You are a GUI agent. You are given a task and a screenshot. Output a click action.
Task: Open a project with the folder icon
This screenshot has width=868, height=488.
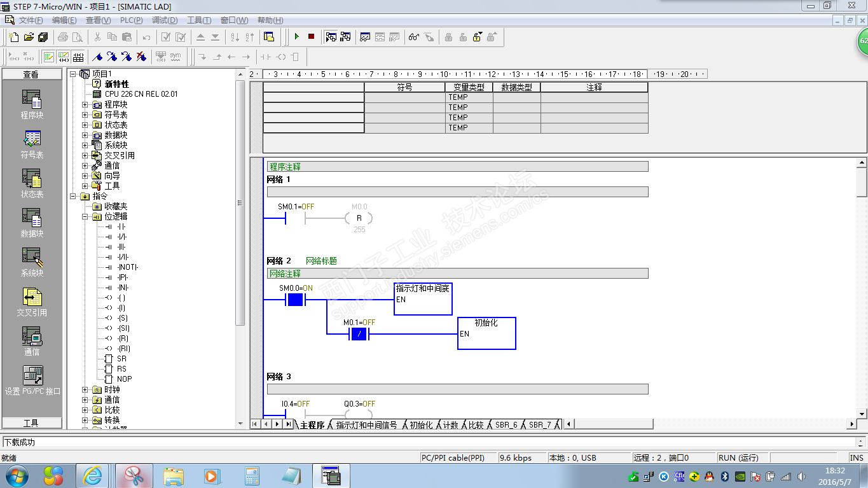point(29,37)
